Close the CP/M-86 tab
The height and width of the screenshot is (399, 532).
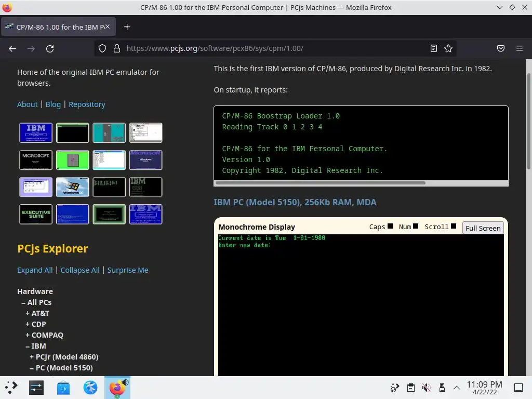[107, 26]
